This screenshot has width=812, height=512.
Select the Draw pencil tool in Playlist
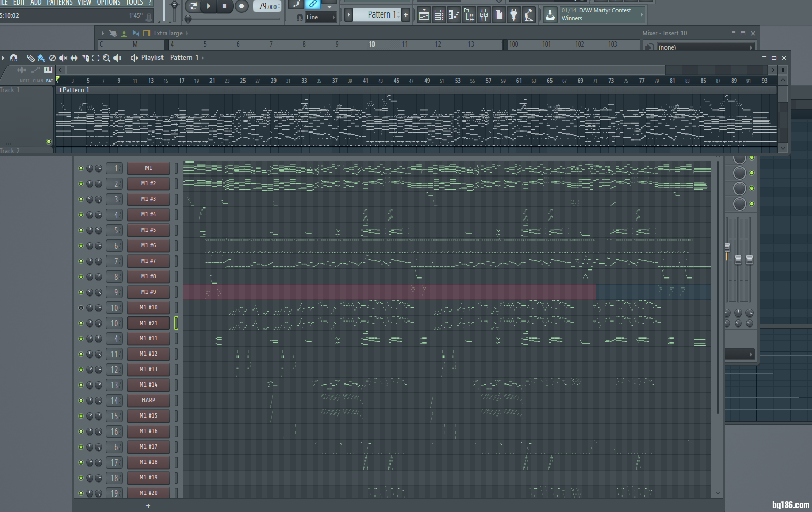click(31, 58)
